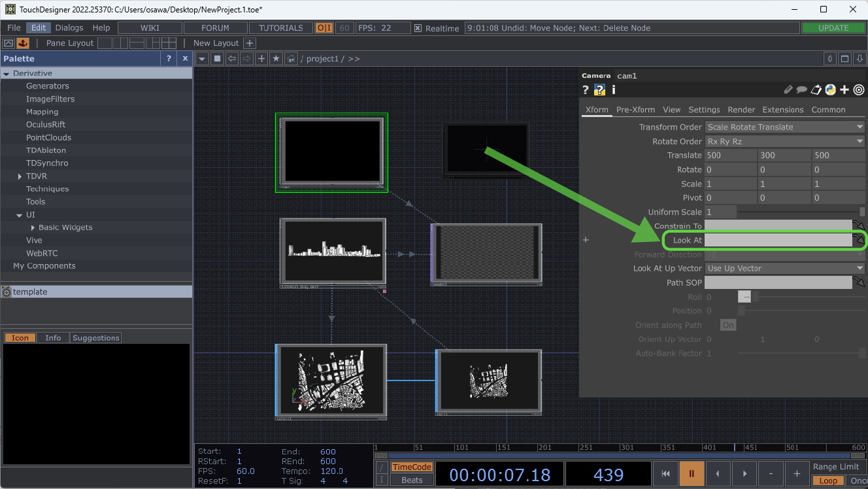Jump to home network via the house icon
The height and width of the screenshot is (489, 868).
pos(292,59)
